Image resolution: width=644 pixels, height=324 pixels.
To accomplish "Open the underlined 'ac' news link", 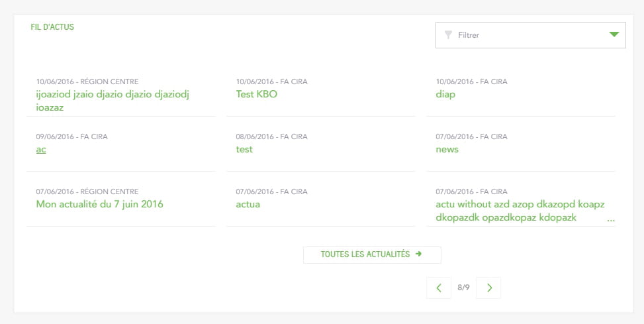I will click(41, 150).
